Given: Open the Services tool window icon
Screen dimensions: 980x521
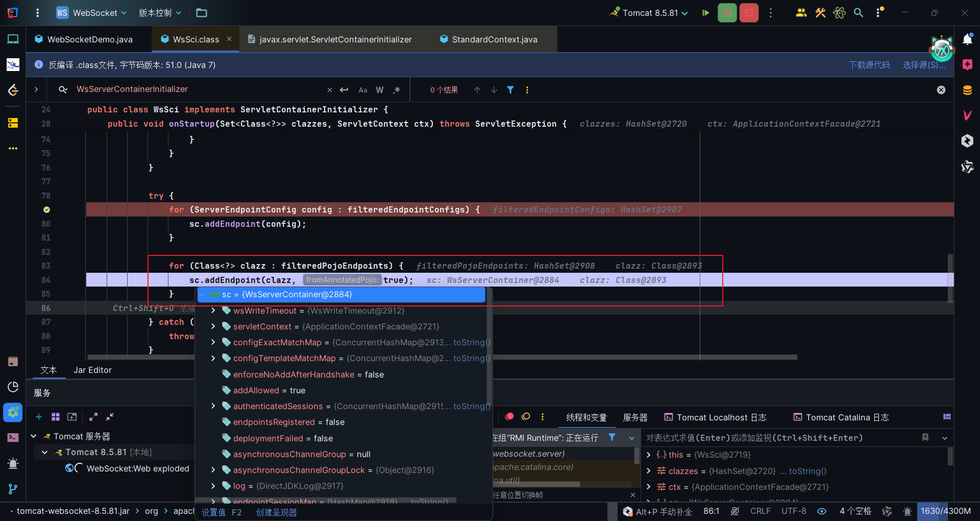Looking at the screenshot, I should click(13, 413).
